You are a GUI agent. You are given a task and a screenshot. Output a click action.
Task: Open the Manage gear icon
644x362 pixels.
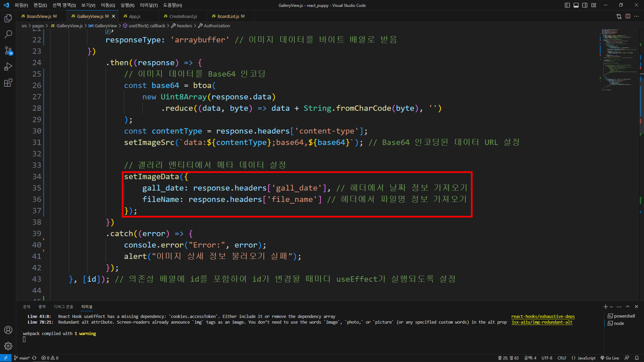click(x=8, y=346)
